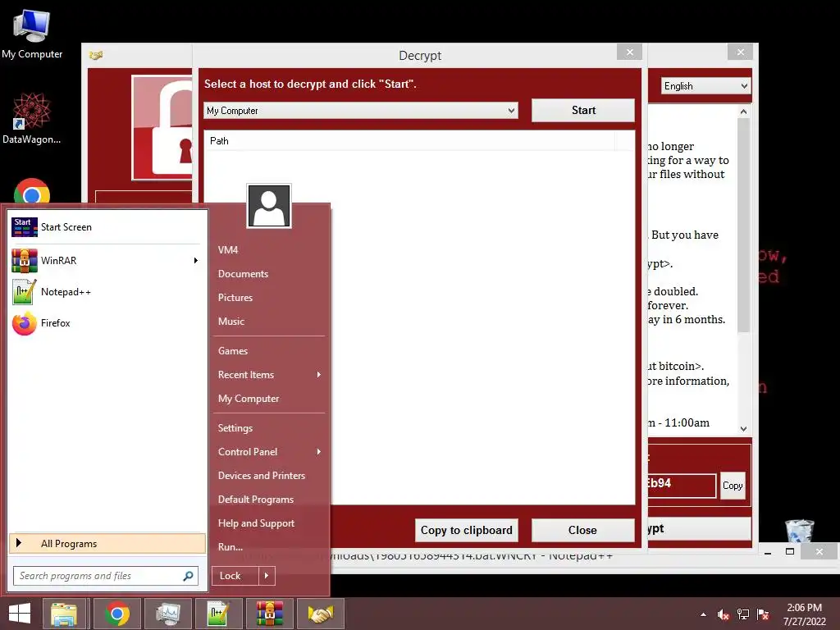Open Devices and Printers
840x630 pixels.
262,476
